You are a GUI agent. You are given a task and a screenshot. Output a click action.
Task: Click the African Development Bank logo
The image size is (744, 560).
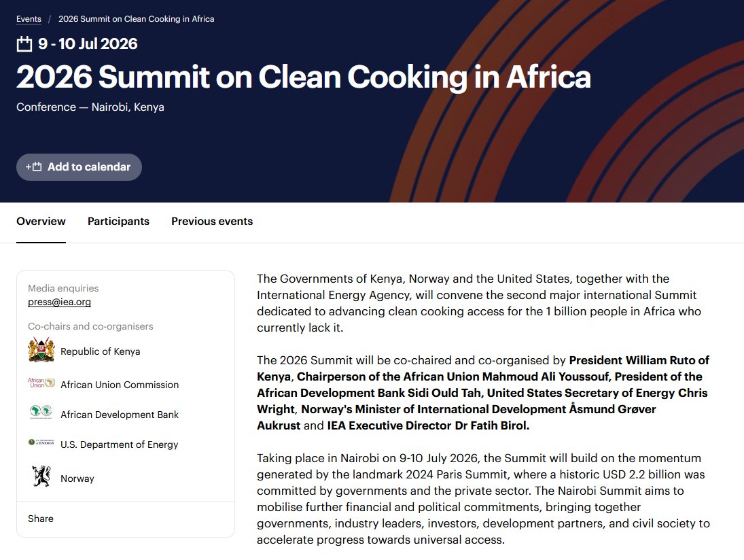click(x=41, y=412)
